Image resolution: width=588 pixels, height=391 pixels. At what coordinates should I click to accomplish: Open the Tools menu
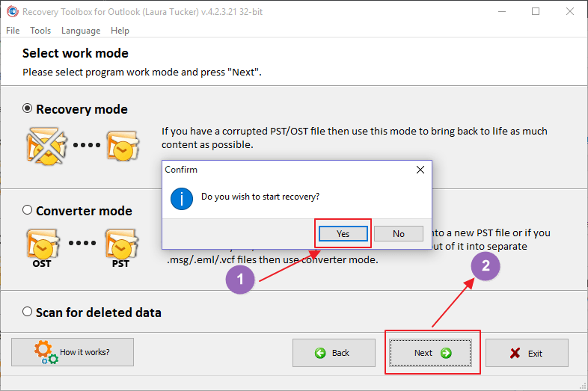pyautogui.click(x=40, y=31)
